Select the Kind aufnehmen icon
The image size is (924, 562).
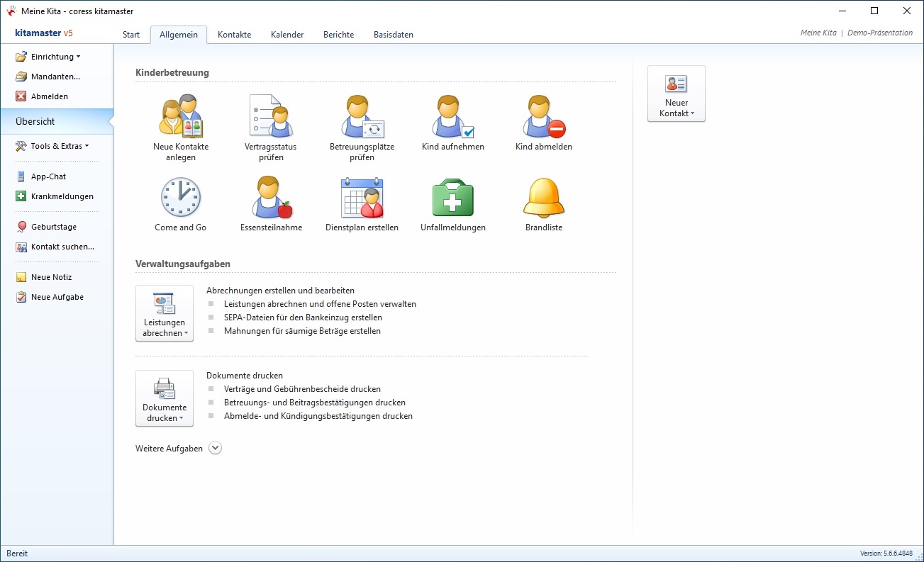452,115
